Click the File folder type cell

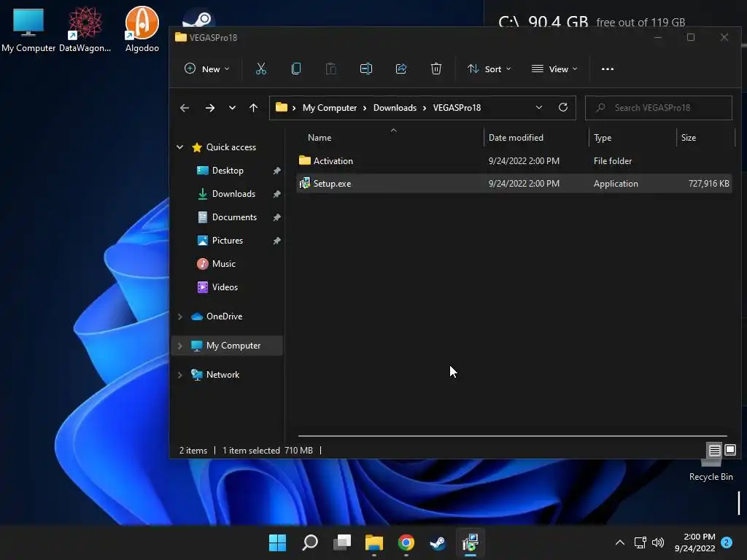click(613, 161)
